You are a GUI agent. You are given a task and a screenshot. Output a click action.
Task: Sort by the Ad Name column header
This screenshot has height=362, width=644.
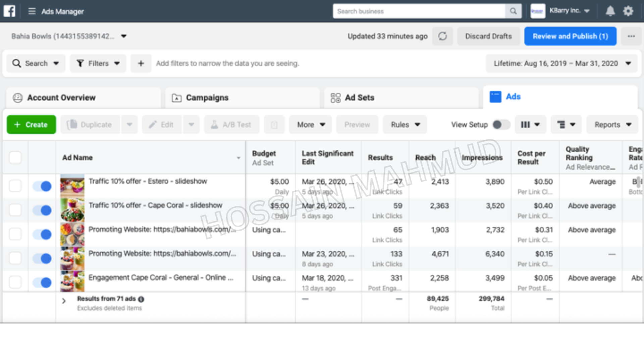pyautogui.click(x=151, y=158)
